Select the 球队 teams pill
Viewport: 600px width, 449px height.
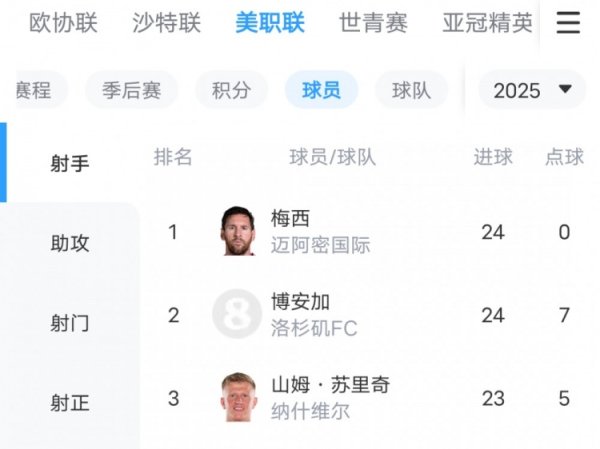click(411, 90)
